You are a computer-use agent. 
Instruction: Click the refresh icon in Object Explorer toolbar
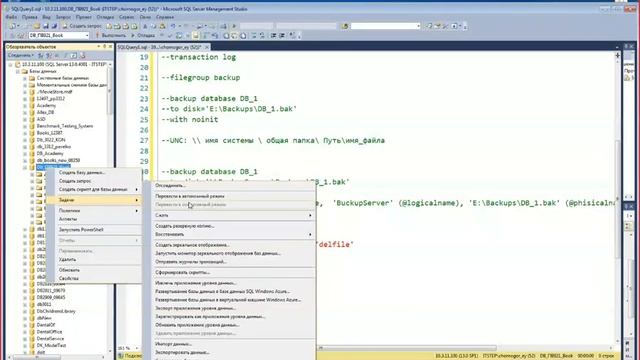pos(73,55)
